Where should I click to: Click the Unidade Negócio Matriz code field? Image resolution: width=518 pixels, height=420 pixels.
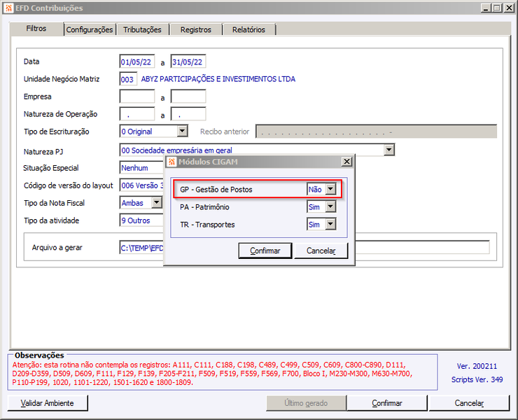click(128, 79)
